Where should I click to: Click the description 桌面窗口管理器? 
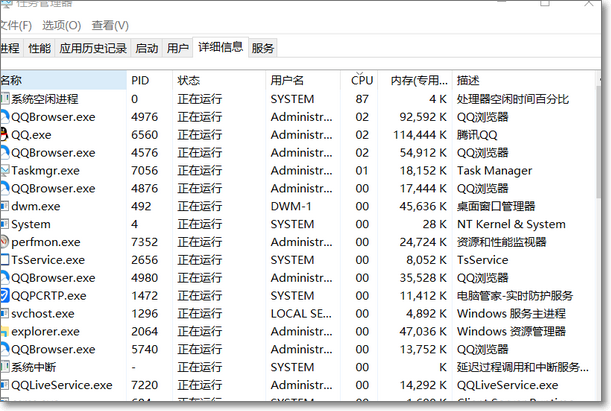[496, 206]
